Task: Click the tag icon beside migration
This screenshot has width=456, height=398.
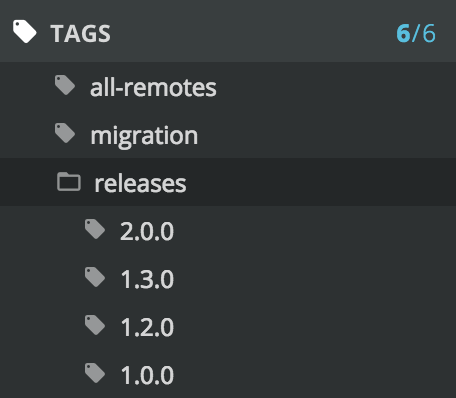Action: [x=65, y=133]
